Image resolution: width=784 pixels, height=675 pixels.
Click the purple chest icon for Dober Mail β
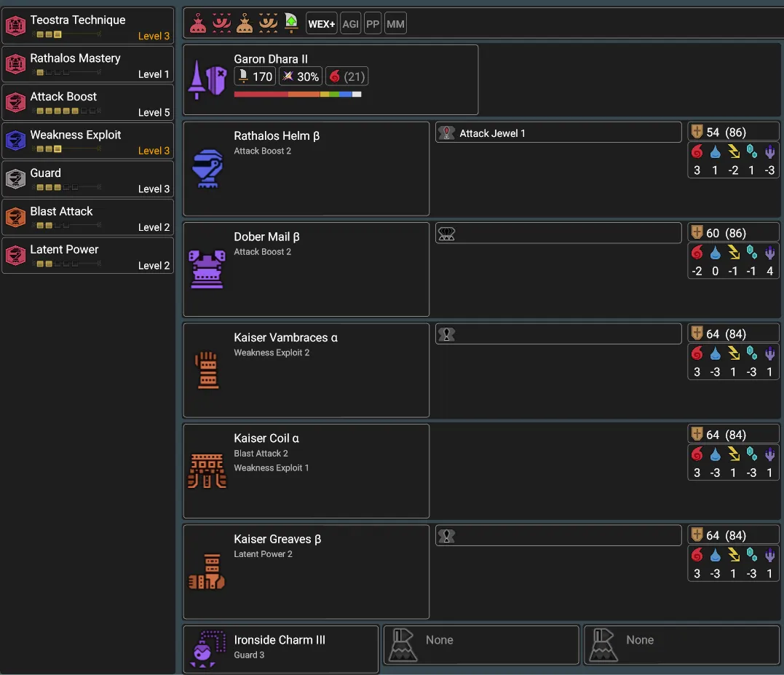point(207,269)
